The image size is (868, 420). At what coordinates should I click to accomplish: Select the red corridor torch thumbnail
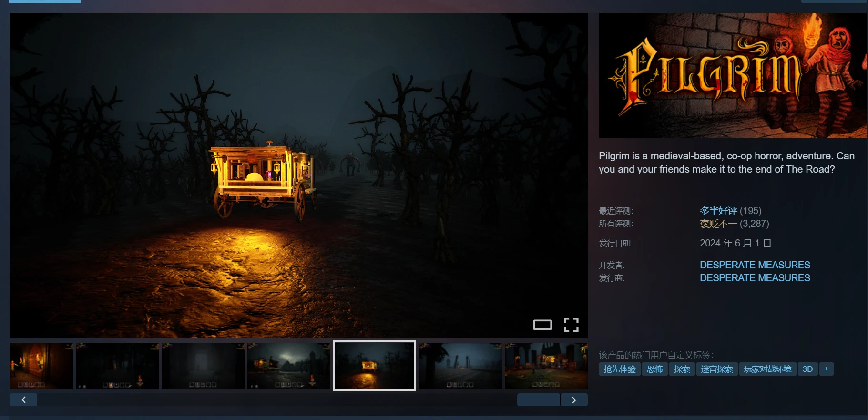(41, 366)
